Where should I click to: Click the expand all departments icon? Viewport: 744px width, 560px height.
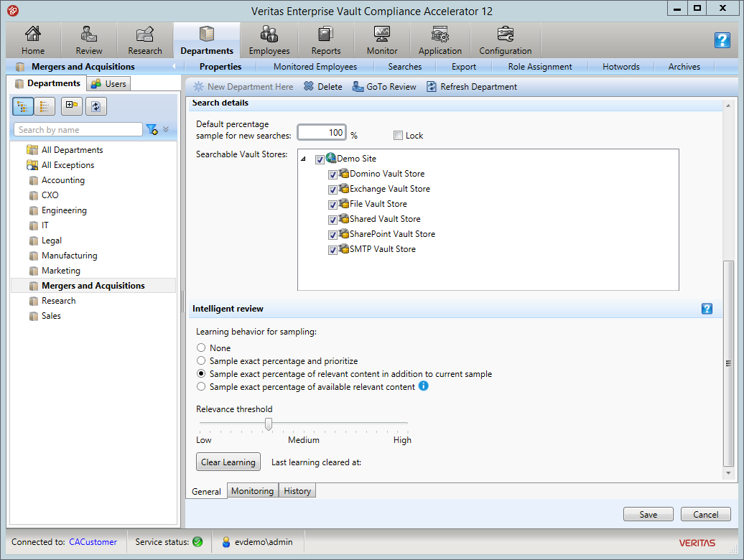tap(72, 106)
